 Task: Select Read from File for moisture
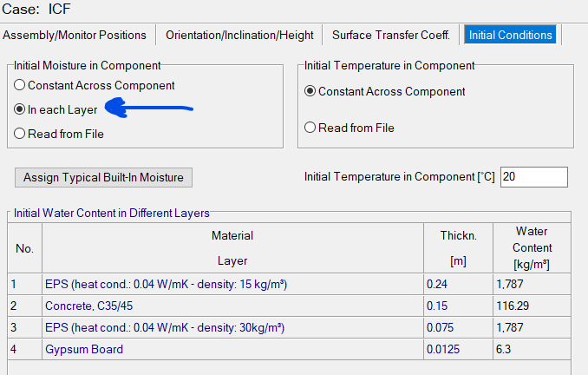[x=20, y=134]
